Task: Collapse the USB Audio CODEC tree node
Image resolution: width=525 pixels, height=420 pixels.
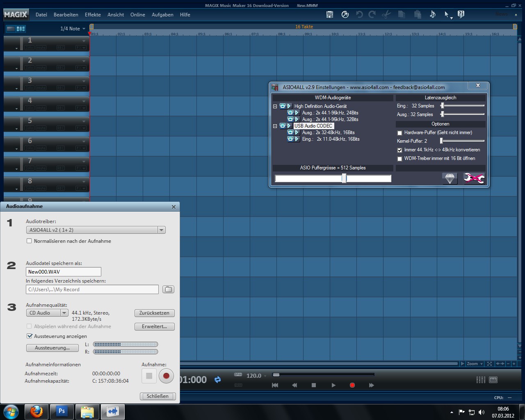Action: click(x=275, y=126)
